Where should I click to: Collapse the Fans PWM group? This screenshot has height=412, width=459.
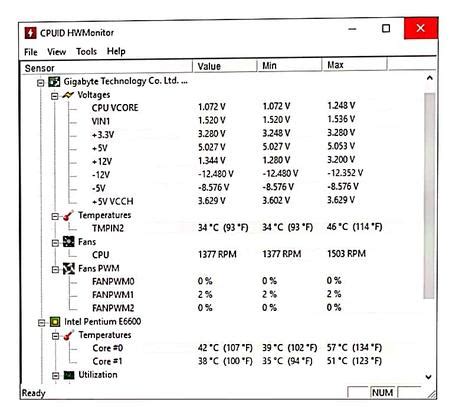click(55, 270)
